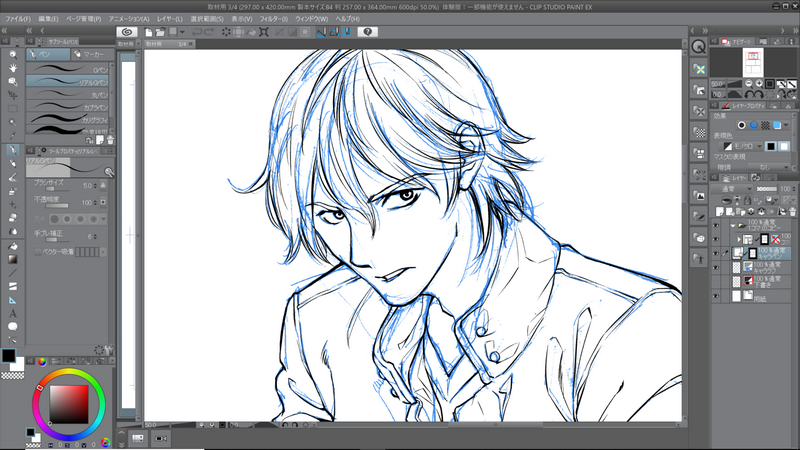
Task: Toggle lock layer icon in layer panel
Action: [x=747, y=200]
